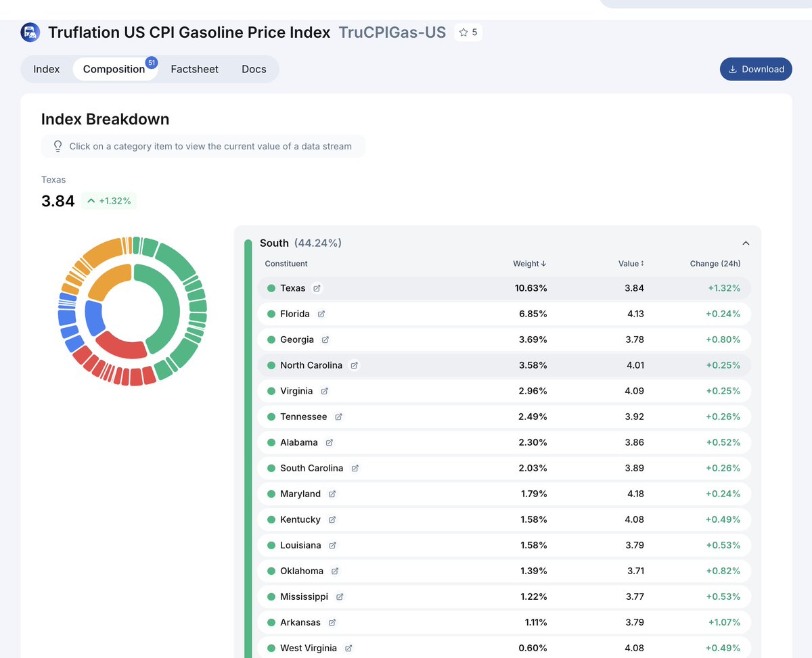
Task: Click Oklahoma change +0.82%
Action: point(723,571)
